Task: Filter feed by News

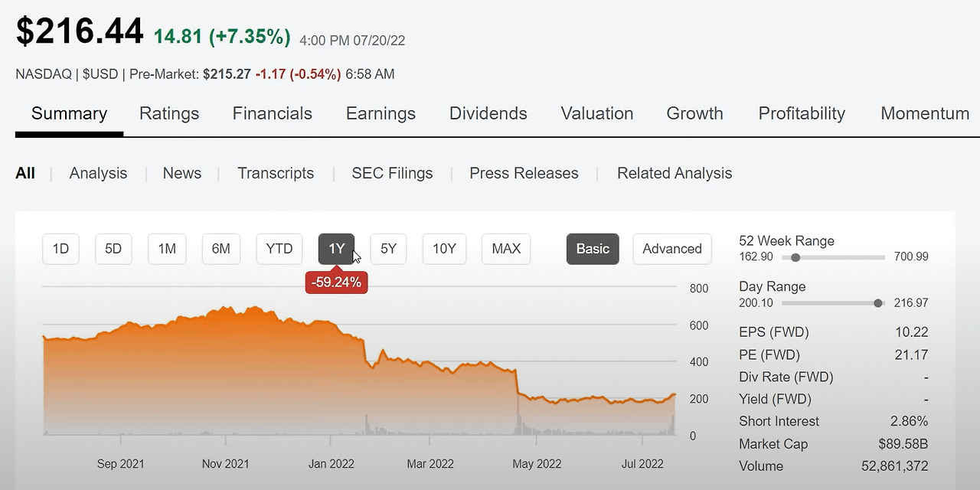Action: [x=182, y=173]
